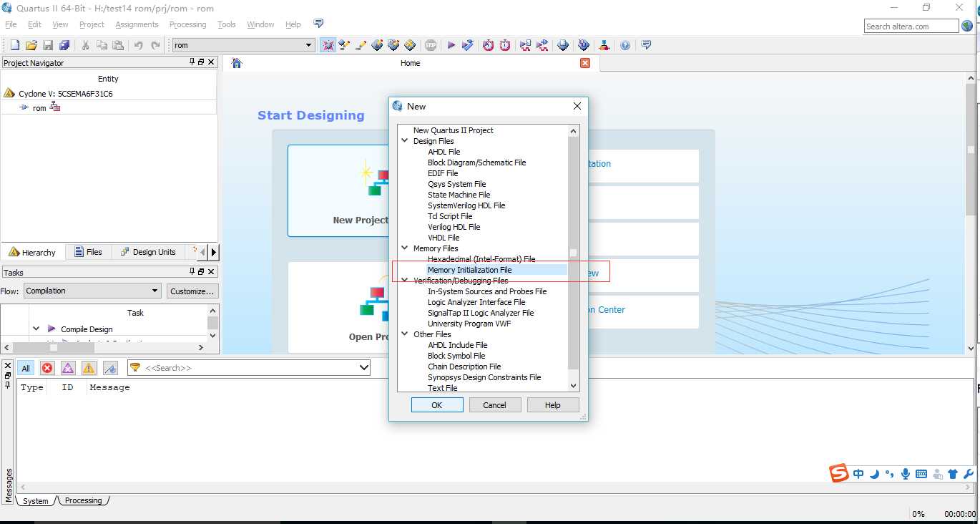Screen dimensions: 980x524
Task: Click the Search altera.com input field
Action: click(x=911, y=26)
